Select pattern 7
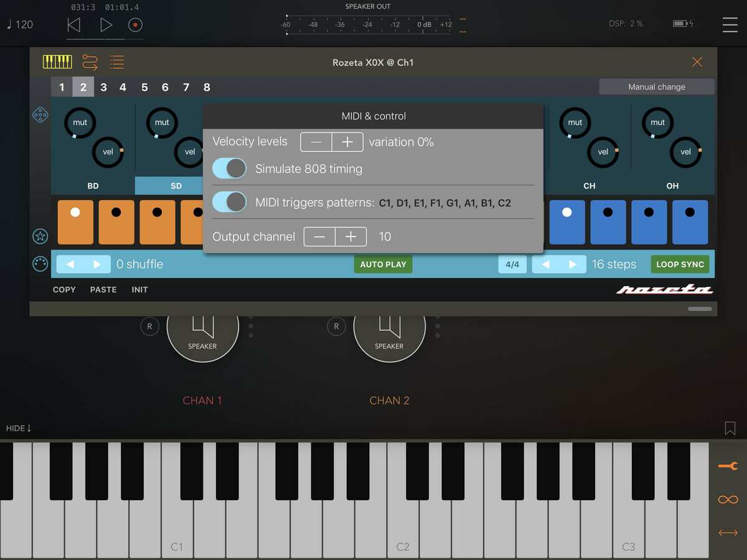Screen dimensions: 747x560 point(186,87)
